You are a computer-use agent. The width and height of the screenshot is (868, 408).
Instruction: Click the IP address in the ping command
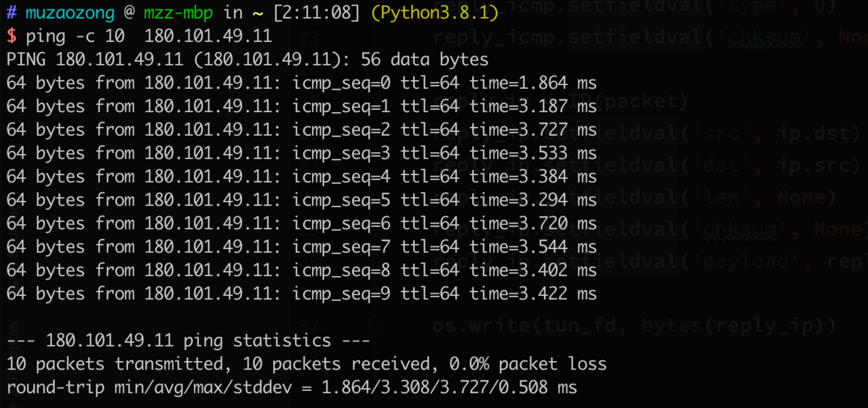208,36
